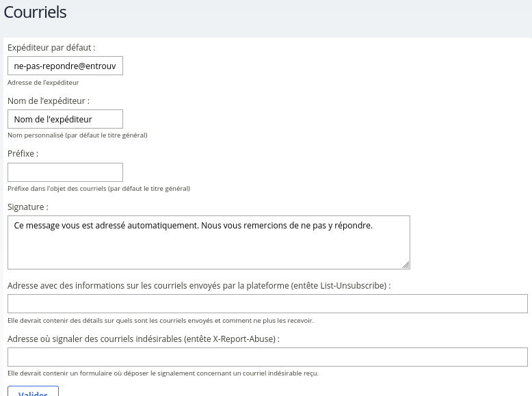Click the 'Préfixe :' label
The height and width of the screenshot is (396, 532).
[x=23, y=154]
